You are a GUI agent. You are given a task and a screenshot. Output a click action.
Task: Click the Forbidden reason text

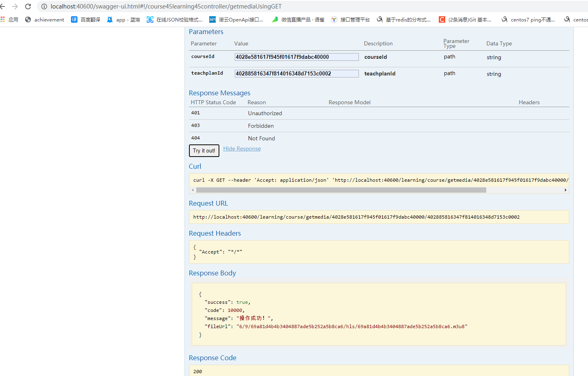[261, 126]
